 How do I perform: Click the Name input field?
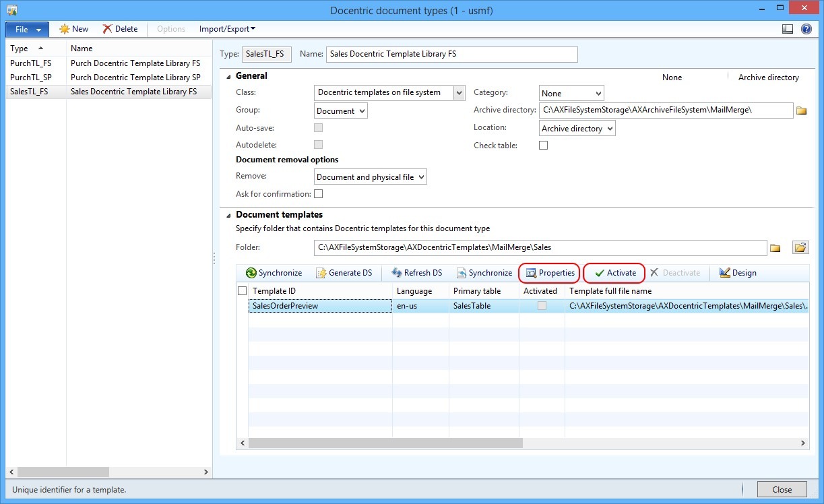pos(451,54)
